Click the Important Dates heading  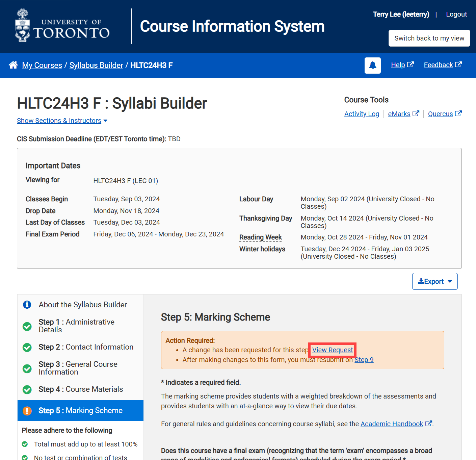point(53,165)
